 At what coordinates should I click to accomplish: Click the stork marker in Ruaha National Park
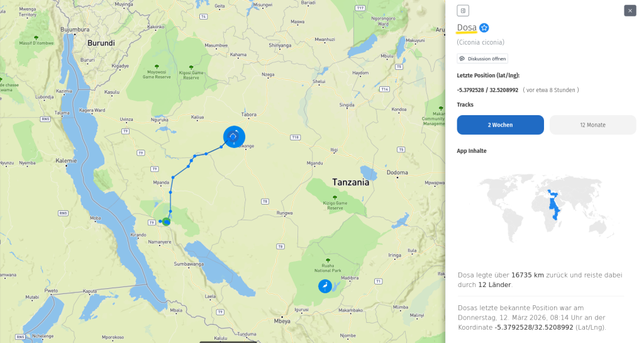point(325,286)
